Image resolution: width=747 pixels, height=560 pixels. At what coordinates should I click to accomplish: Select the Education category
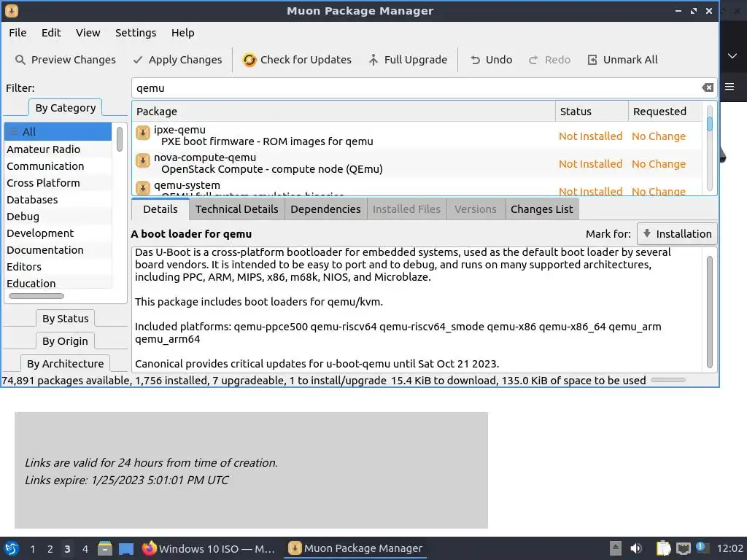tap(58, 284)
